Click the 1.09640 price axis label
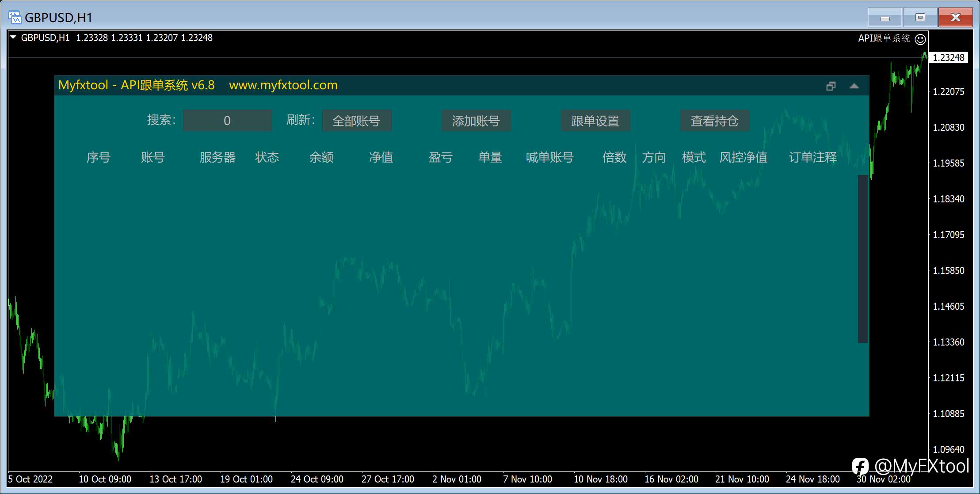Image resolution: width=980 pixels, height=494 pixels. coord(949,450)
